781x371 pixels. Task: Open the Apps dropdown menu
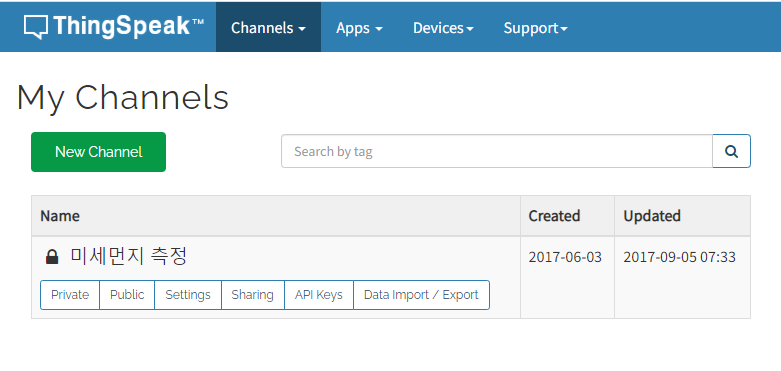(359, 27)
